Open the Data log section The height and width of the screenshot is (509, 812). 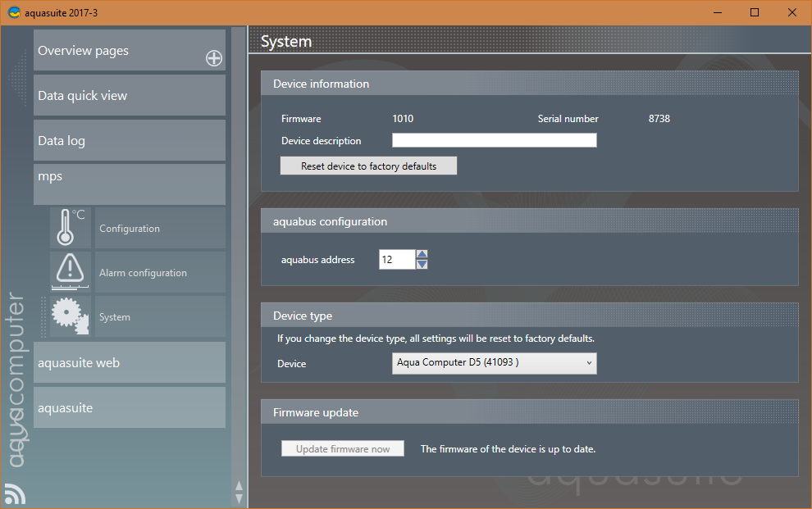129,140
